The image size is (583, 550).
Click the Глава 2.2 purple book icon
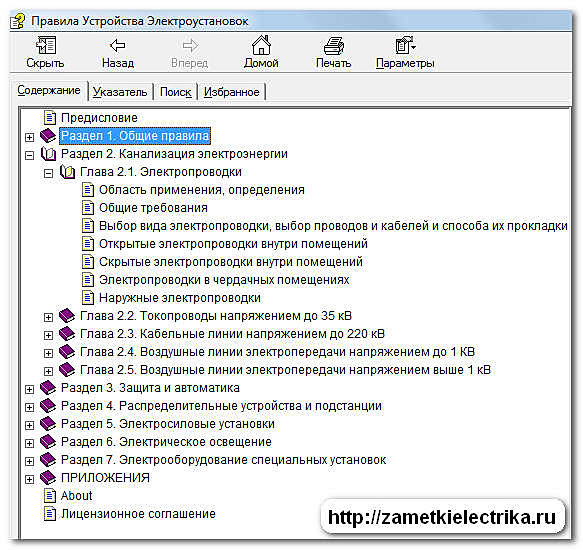[x=67, y=316]
